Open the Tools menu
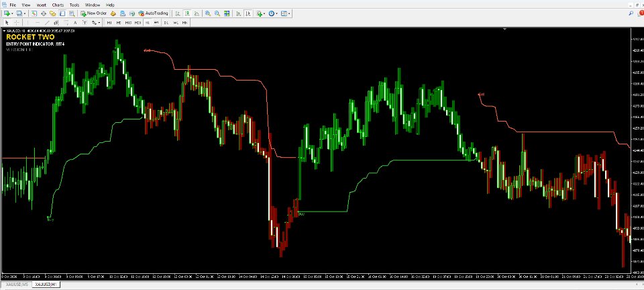The image size is (644, 290). [x=74, y=5]
